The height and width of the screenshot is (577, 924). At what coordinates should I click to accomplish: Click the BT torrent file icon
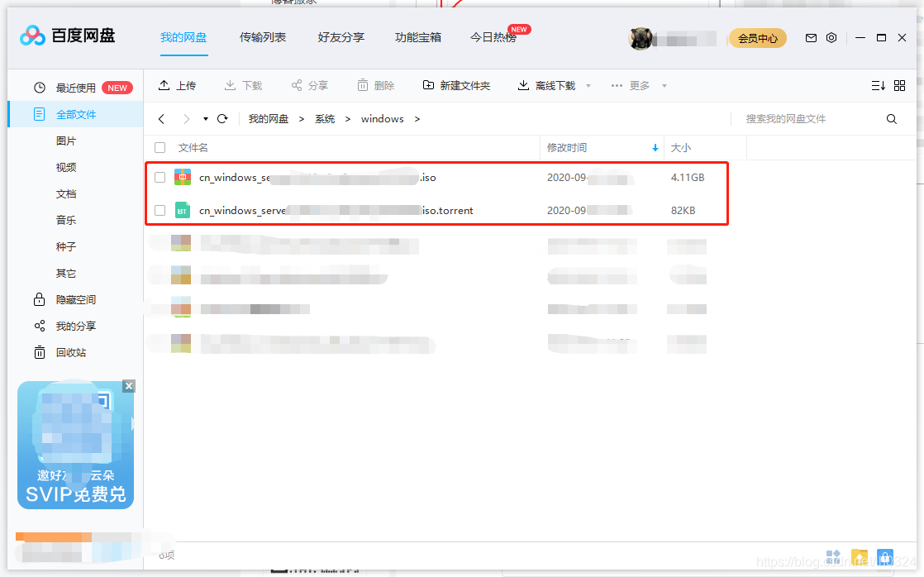[183, 211]
